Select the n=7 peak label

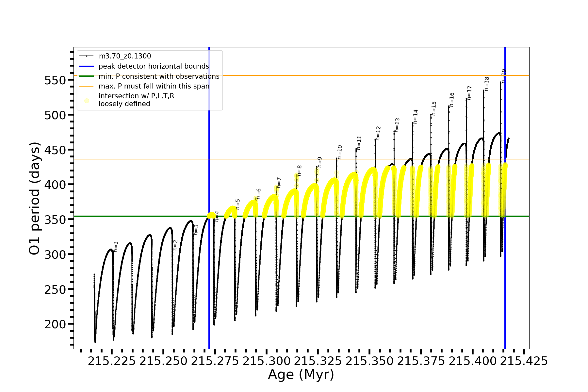pyautogui.click(x=279, y=183)
